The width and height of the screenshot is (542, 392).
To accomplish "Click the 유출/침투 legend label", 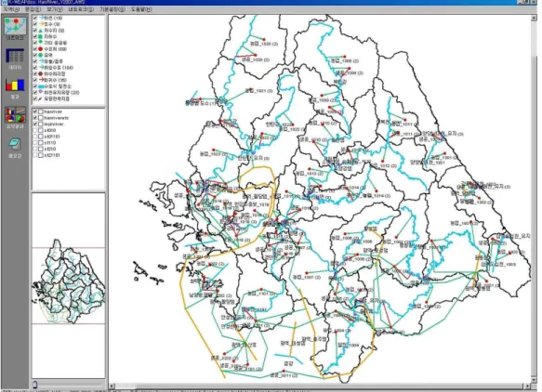I will [54, 61].
